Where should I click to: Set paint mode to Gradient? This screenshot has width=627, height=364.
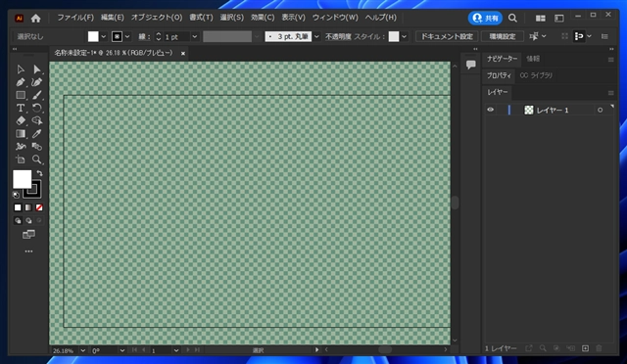(x=28, y=207)
